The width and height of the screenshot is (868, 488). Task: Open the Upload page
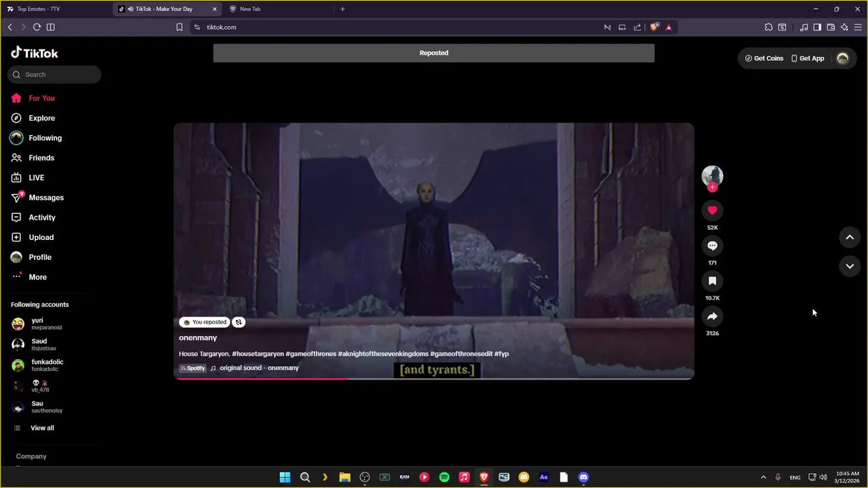tap(41, 237)
